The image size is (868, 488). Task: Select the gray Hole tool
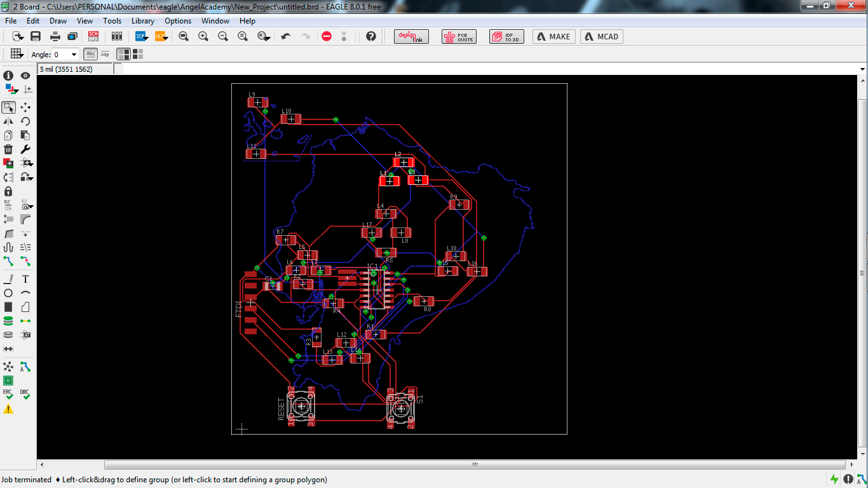point(8,335)
